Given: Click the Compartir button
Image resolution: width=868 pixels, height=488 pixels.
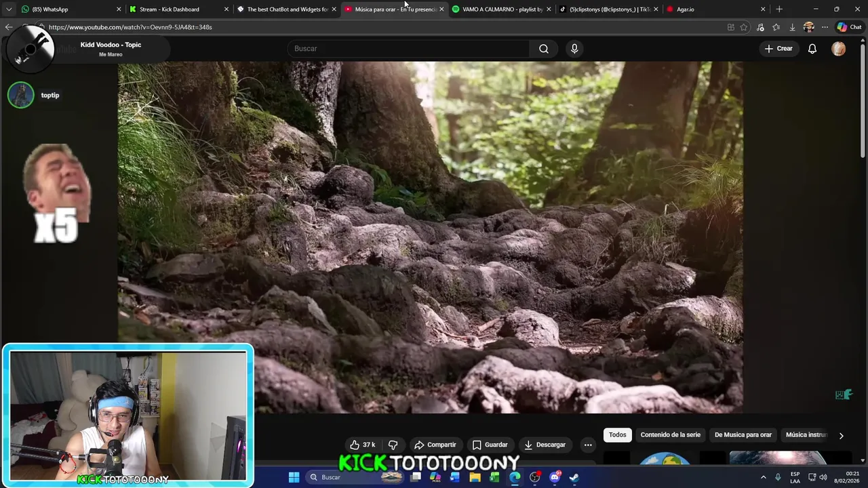Looking at the screenshot, I should pyautogui.click(x=435, y=445).
